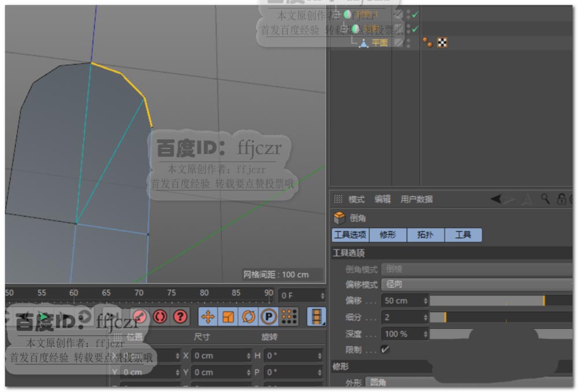Toggle the first object's green enable checkmark
Screen dimensions: 578x392
point(415,15)
